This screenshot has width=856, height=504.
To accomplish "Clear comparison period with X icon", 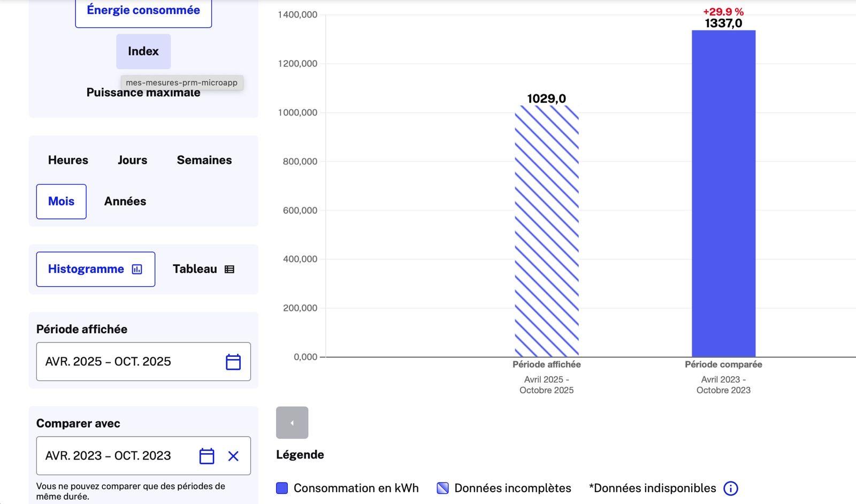I will 233,456.
